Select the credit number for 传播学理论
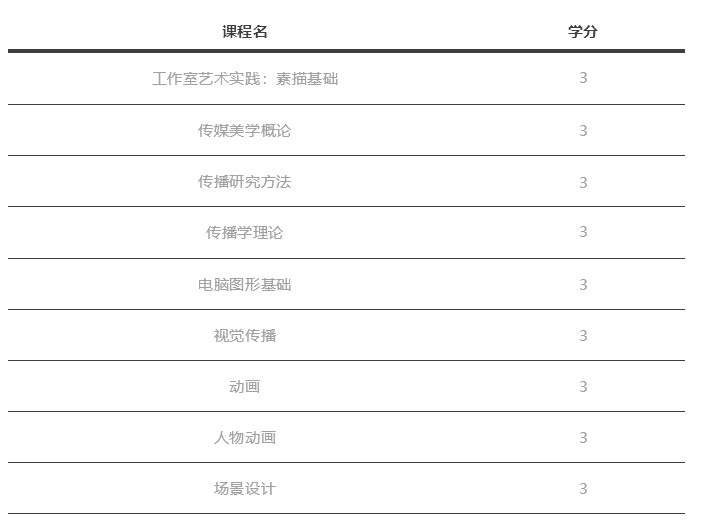 click(583, 232)
